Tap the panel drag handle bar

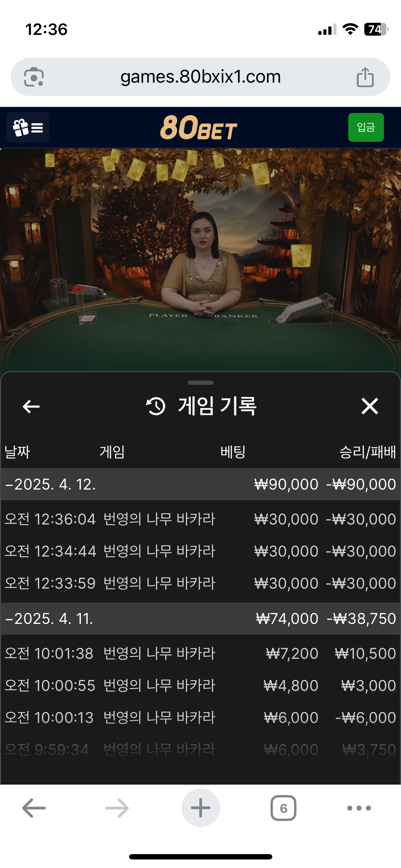(x=200, y=383)
